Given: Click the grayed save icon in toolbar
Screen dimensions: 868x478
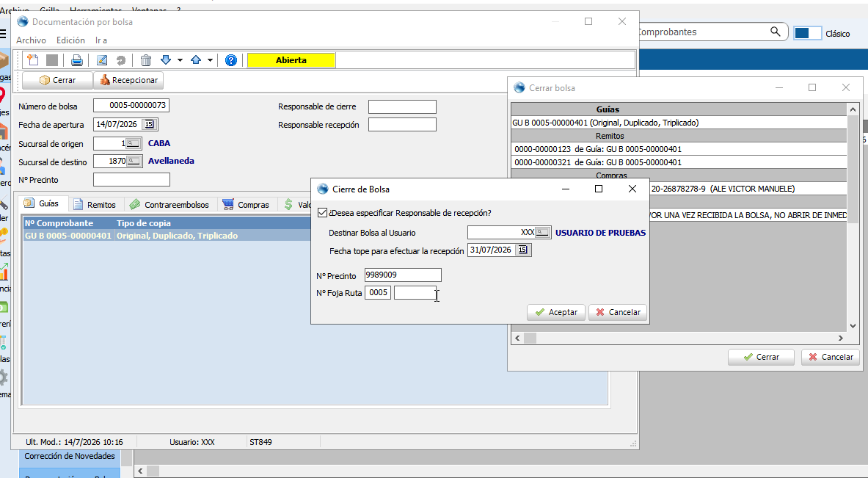Looking at the screenshot, I should (52, 59).
